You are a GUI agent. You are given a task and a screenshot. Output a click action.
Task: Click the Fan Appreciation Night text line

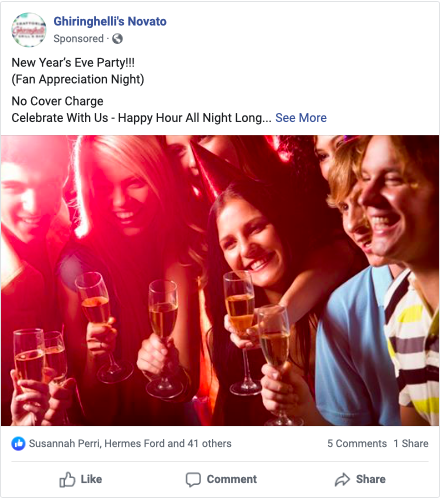click(78, 79)
